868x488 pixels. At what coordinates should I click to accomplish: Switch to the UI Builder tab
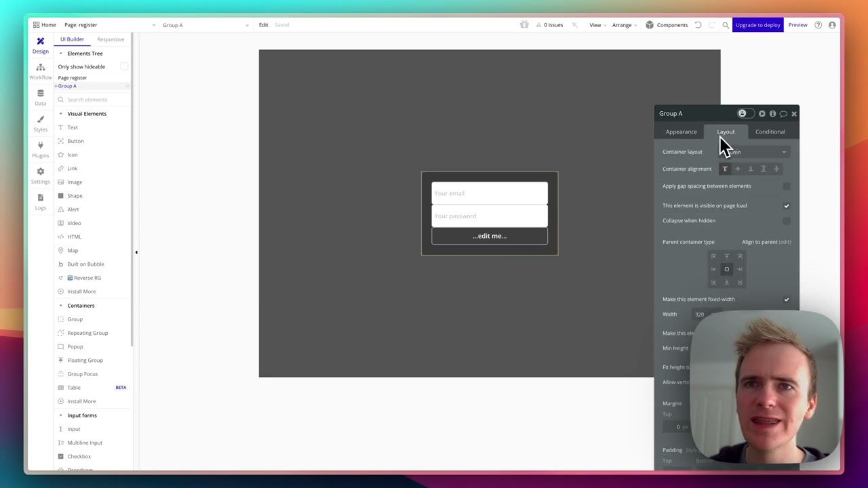(72, 39)
